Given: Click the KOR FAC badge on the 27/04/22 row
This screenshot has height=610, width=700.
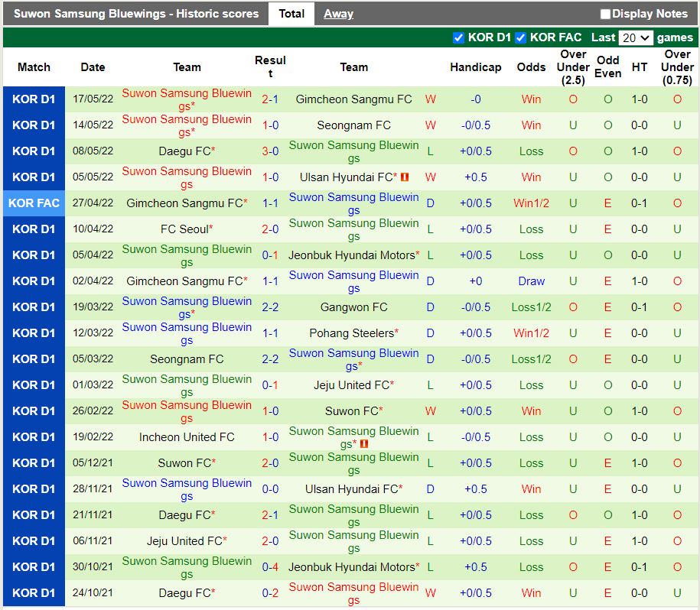Looking at the screenshot, I should 34,203.
